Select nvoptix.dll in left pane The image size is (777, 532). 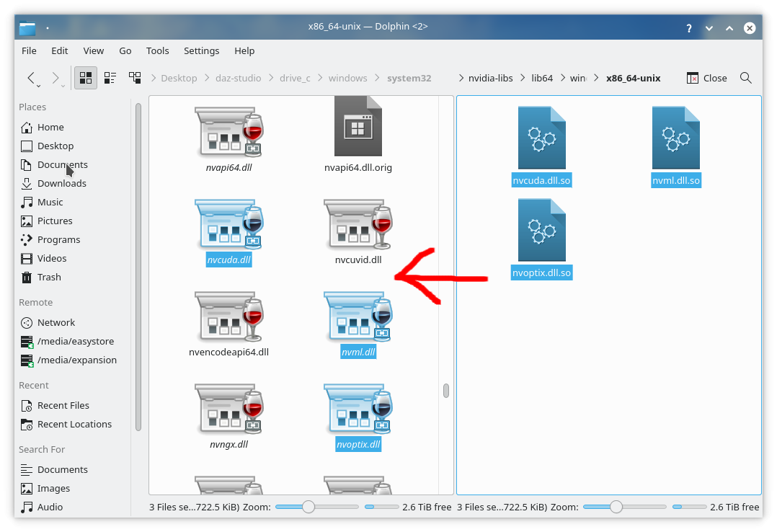pyautogui.click(x=358, y=409)
